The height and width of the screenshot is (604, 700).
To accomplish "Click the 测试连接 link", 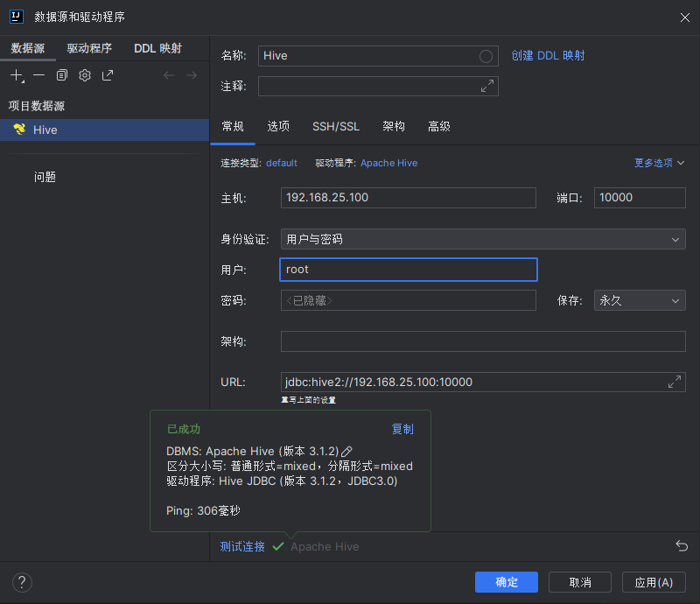I will 242,546.
